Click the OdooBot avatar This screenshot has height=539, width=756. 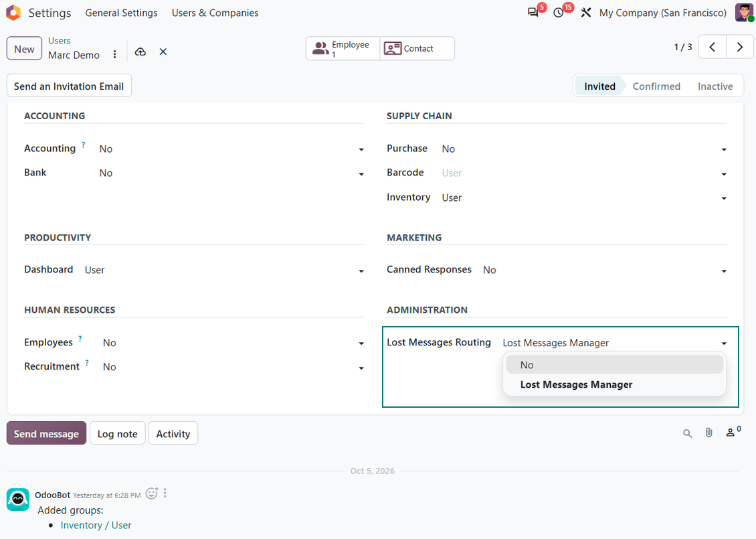tap(18, 499)
